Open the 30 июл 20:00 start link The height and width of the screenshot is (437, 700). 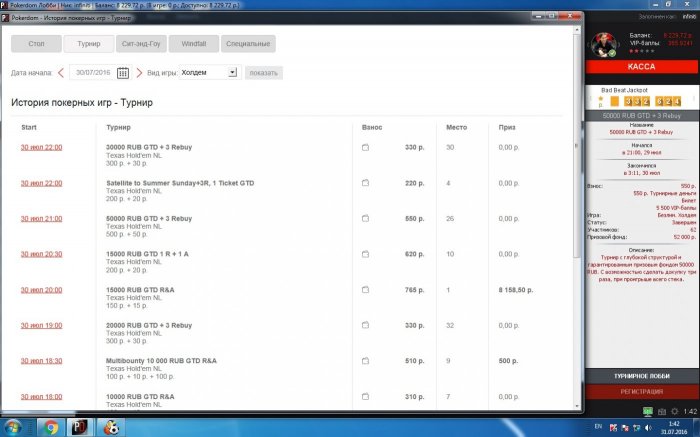tap(42, 290)
